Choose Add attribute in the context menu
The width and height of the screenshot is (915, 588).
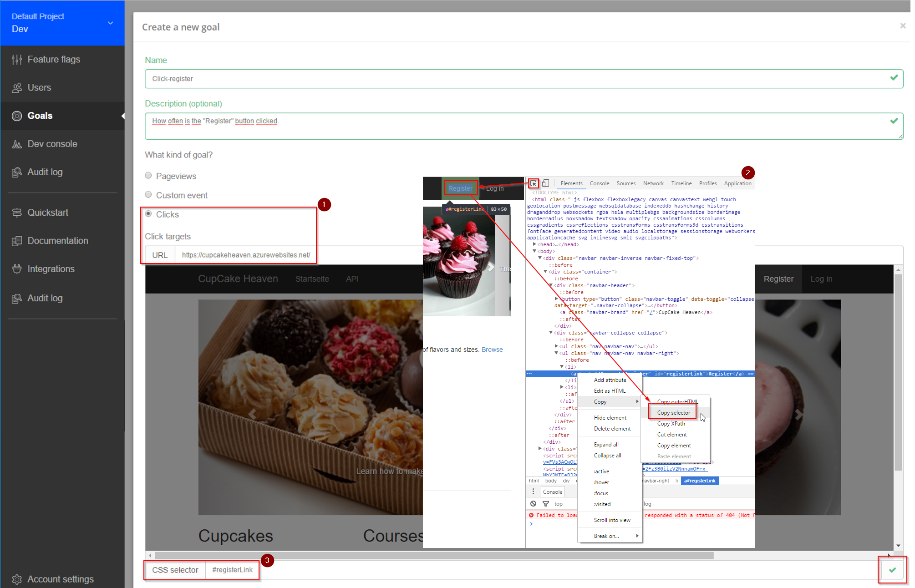click(610, 380)
